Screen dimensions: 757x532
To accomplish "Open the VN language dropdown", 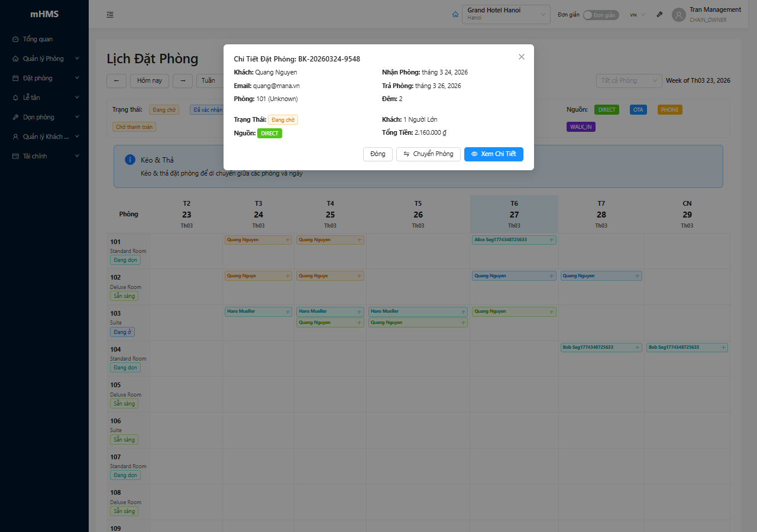I will [637, 15].
